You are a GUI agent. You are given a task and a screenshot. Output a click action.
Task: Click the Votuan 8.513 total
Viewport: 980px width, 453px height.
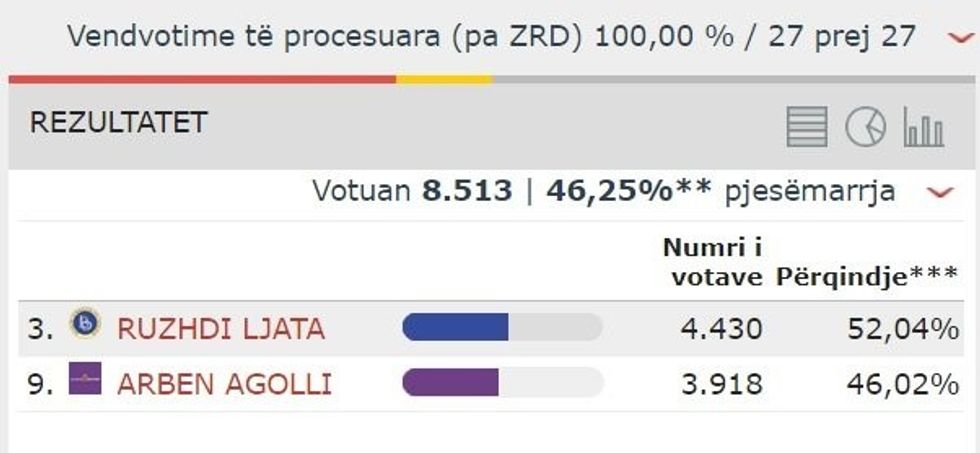[412, 191]
